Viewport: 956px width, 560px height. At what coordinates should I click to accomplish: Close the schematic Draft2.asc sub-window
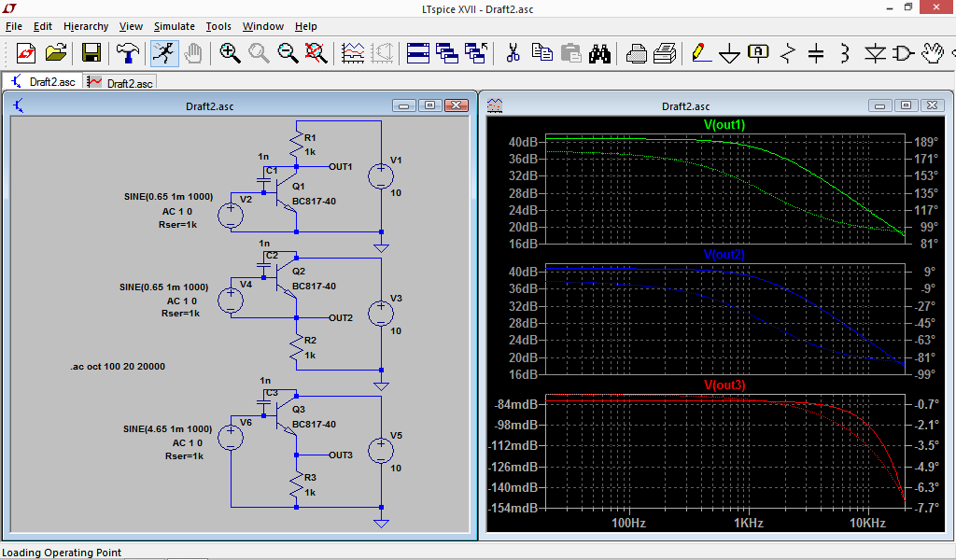456,105
